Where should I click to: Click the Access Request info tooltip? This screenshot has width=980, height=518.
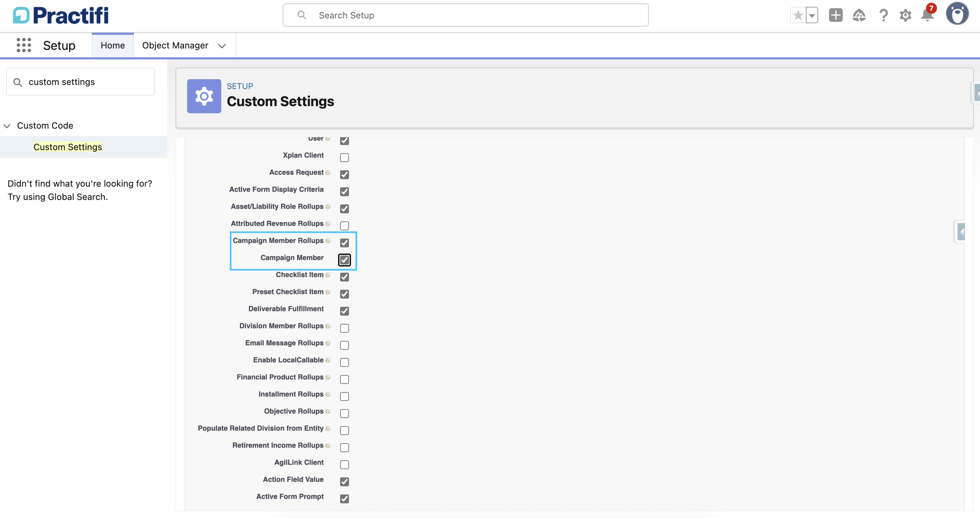(x=327, y=173)
